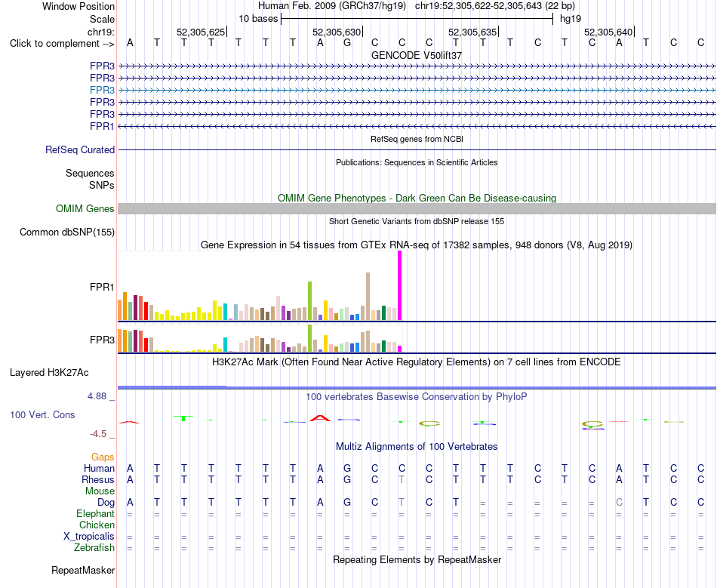Click the "100 Vert. Cons" label
The image size is (717, 588).
[x=42, y=414]
